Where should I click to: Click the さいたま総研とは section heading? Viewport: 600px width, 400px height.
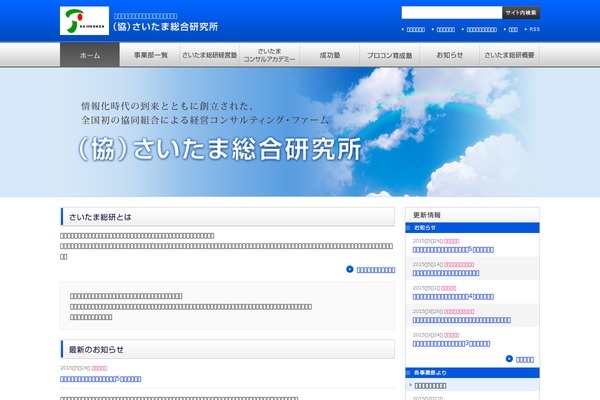click(x=227, y=217)
